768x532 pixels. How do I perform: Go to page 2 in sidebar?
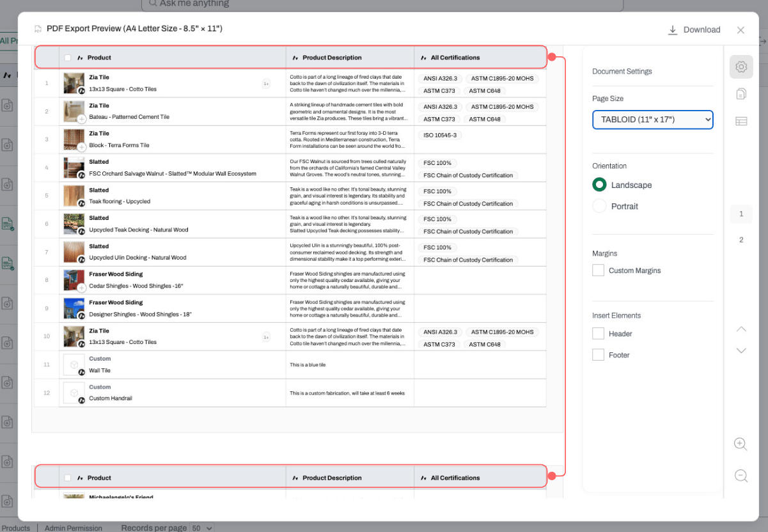[x=741, y=240]
